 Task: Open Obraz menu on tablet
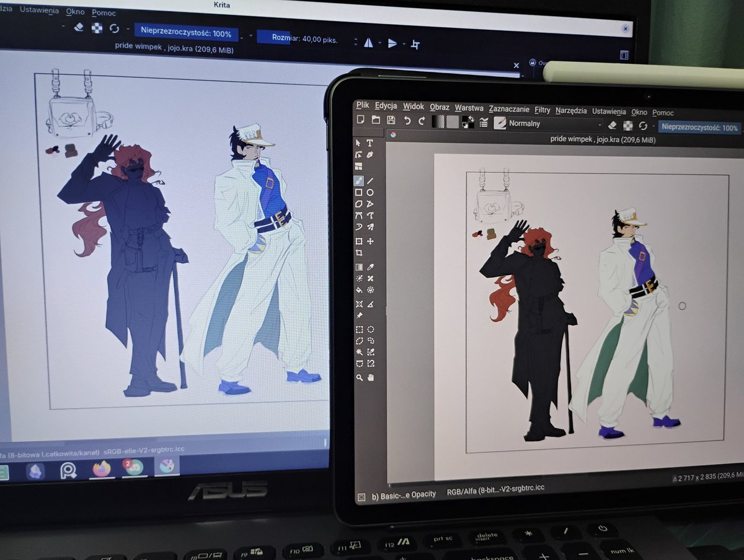pyautogui.click(x=440, y=107)
